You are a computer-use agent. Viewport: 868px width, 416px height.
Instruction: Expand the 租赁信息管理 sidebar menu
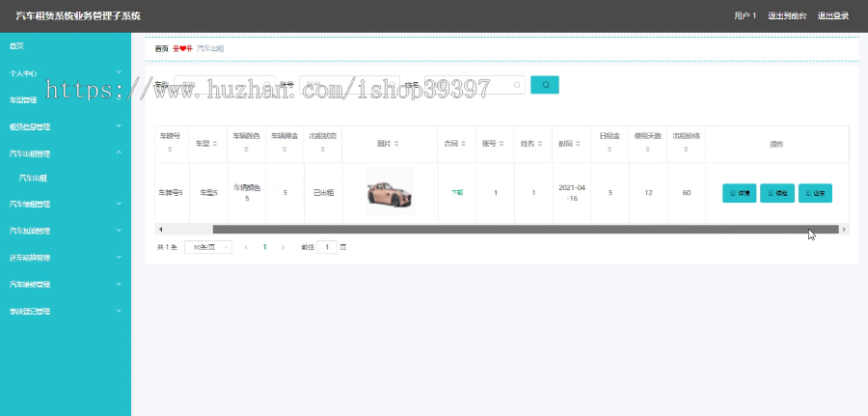tap(66, 126)
